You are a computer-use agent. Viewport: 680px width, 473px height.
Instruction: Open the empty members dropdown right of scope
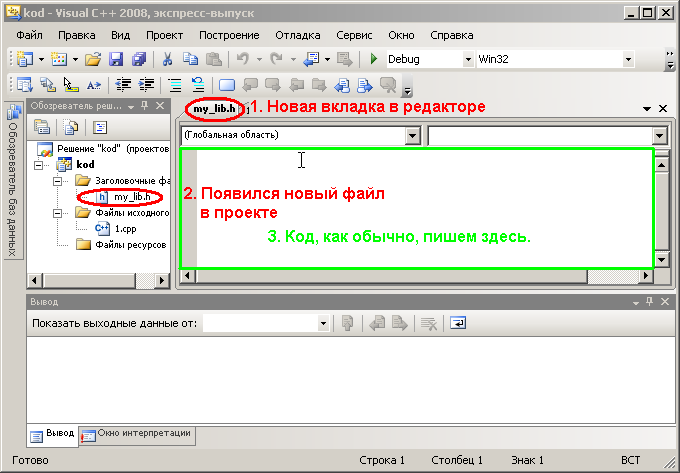coord(659,136)
